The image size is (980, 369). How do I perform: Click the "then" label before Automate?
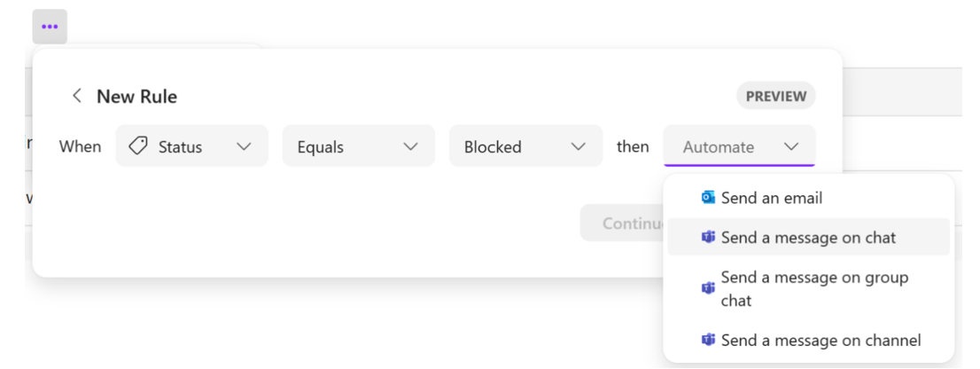pos(633,147)
